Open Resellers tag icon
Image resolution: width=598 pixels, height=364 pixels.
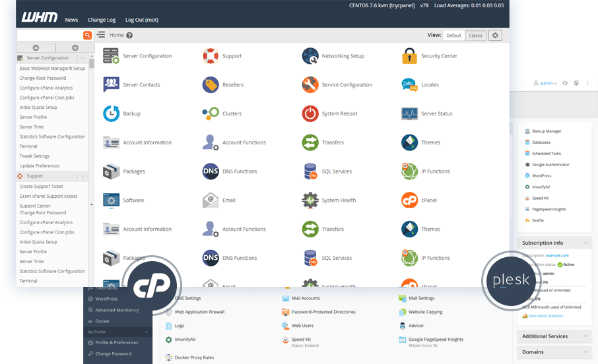(211, 84)
